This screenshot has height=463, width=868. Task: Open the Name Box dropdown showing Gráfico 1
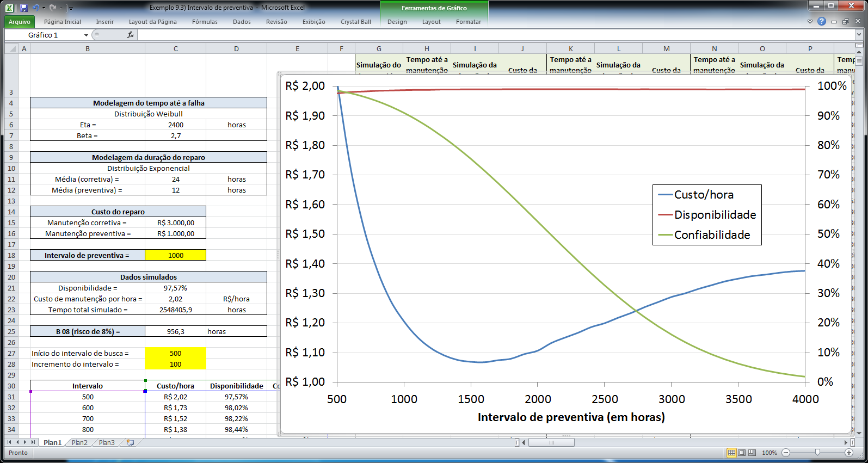click(x=86, y=35)
